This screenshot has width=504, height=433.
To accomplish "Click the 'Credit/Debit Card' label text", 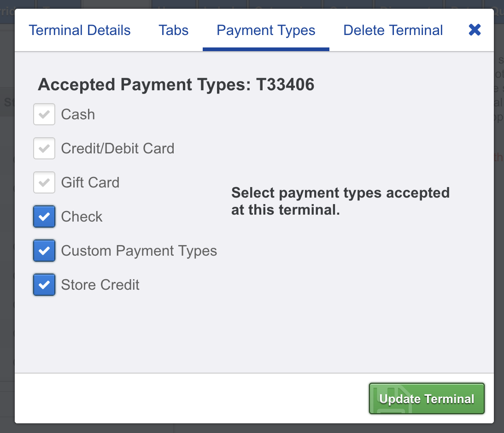I will coord(117,148).
